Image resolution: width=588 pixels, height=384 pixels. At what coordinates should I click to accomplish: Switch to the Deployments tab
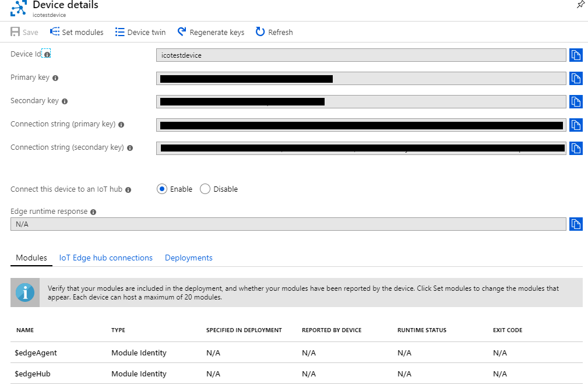(188, 258)
